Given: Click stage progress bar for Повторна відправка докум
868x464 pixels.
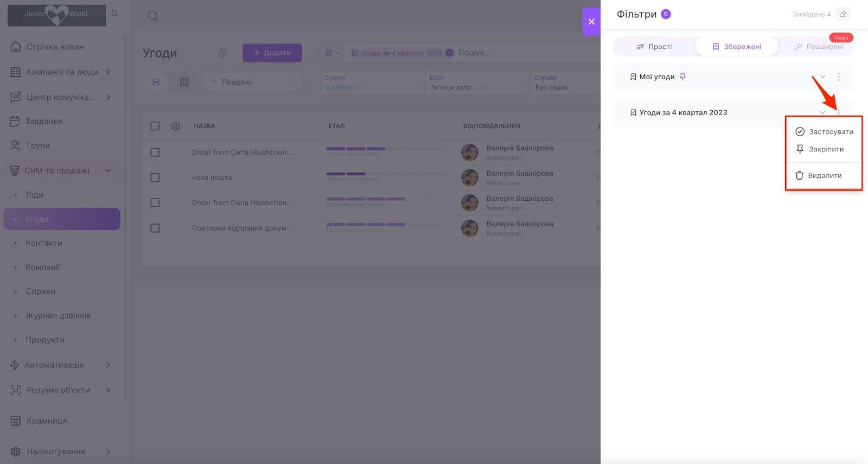Looking at the screenshot, I should coord(385,224).
